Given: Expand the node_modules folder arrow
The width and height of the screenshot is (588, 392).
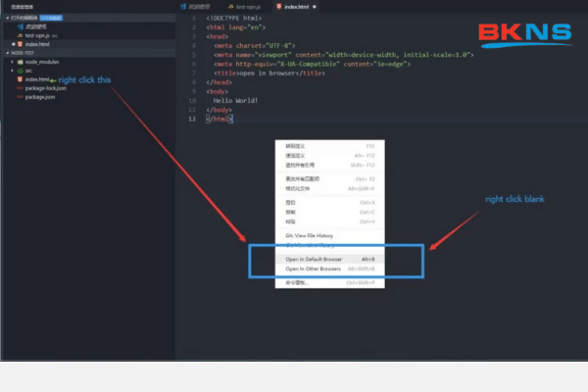Looking at the screenshot, I should (13, 62).
